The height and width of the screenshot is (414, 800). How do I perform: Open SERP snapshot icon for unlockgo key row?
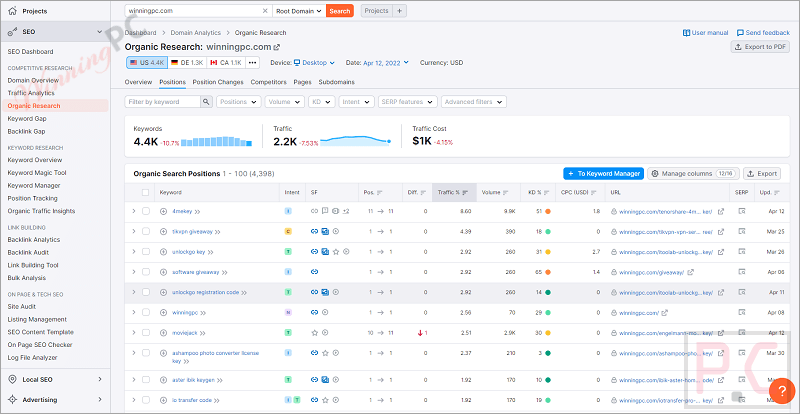[742, 252]
